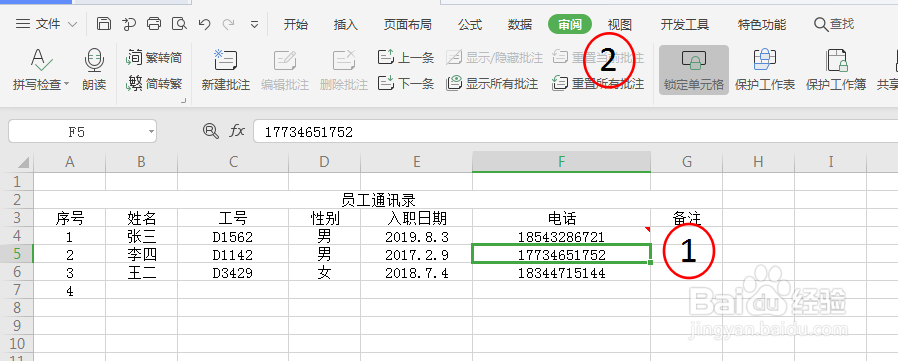Select row 8 header

17,308
